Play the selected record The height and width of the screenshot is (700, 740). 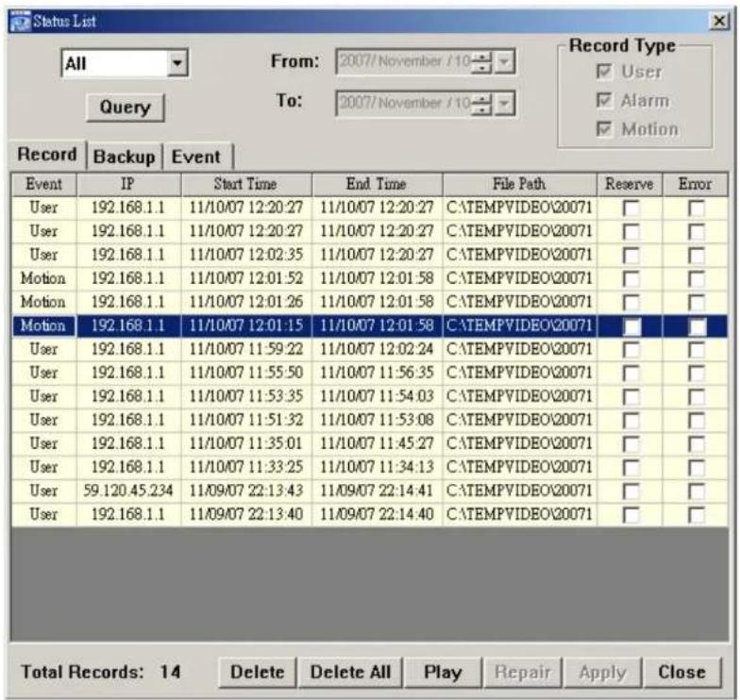pos(444,672)
